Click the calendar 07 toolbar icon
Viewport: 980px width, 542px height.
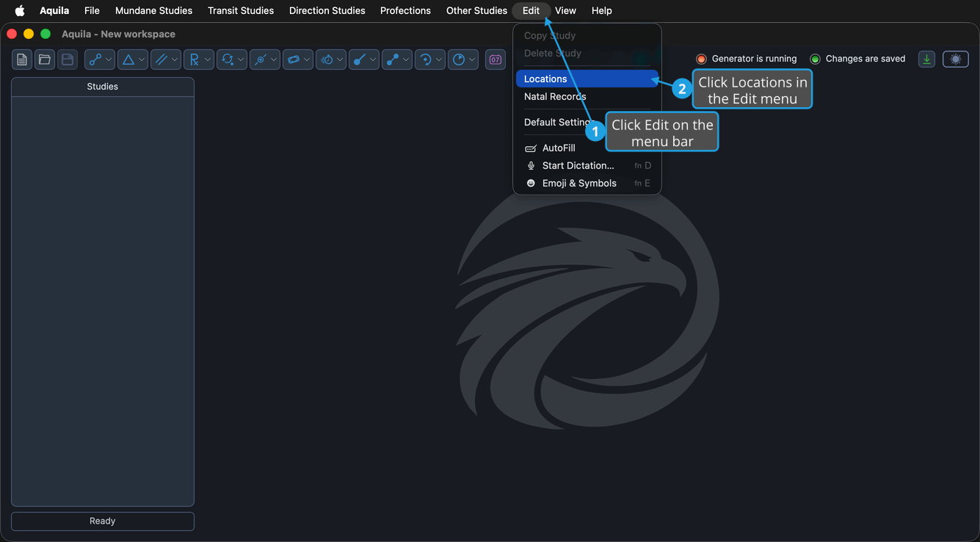[x=496, y=59]
